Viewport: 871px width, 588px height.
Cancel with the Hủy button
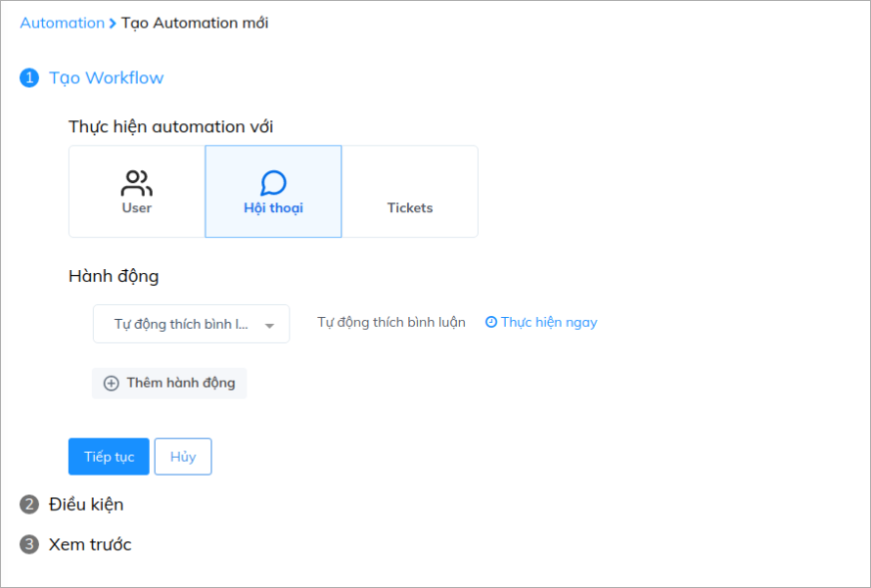pos(183,457)
